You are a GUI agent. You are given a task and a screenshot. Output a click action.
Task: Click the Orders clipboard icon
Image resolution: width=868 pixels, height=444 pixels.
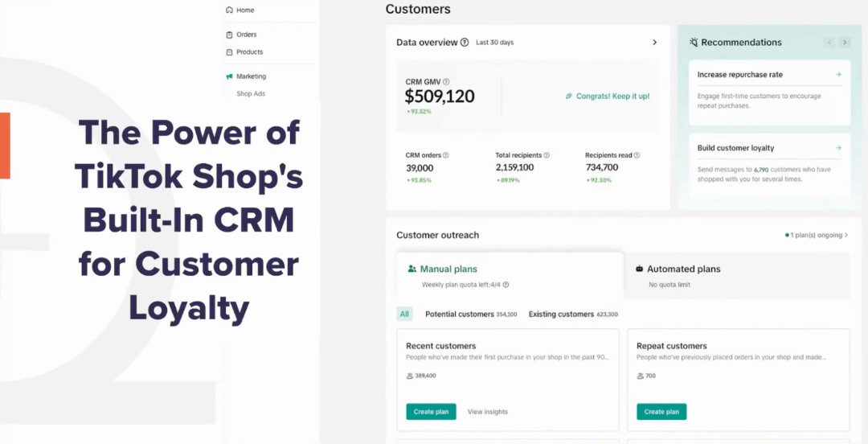point(229,35)
